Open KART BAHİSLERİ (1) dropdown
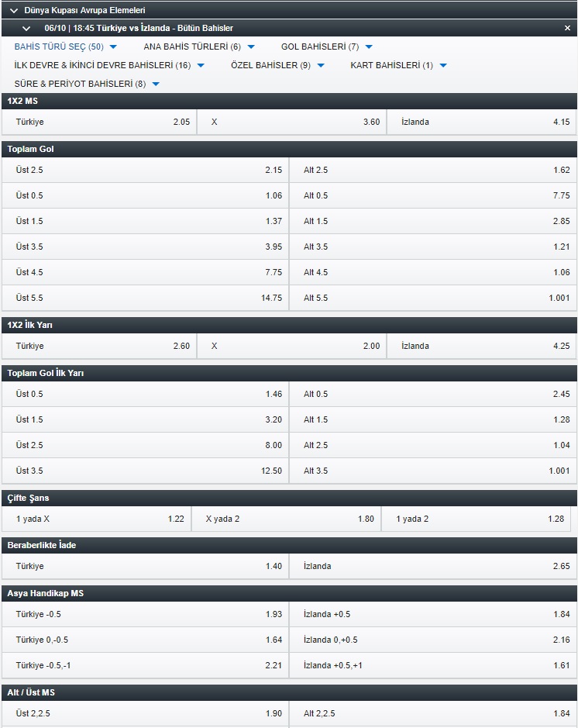Screen dimensions: 578x728 398,65
